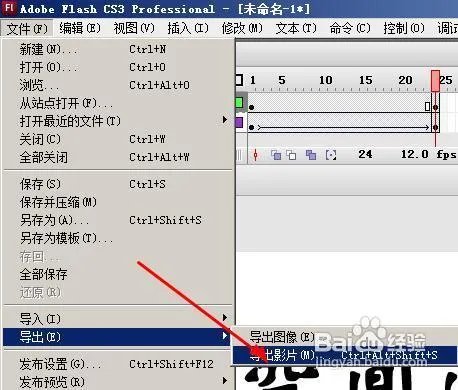Open the 命令(C) menu
The height and width of the screenshot is (390, 458).
[350, 28]
